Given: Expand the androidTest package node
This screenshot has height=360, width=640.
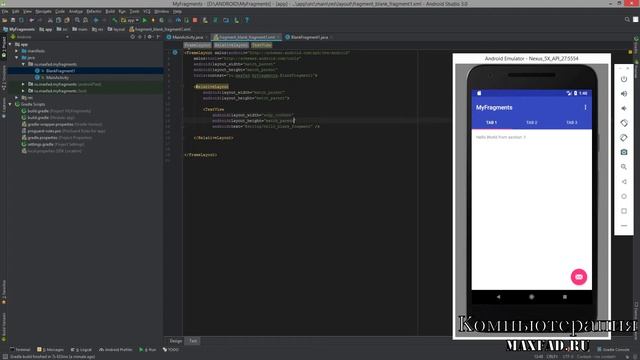Looking at the screenshot, I should pyautogui.click(x=23, y=84).
